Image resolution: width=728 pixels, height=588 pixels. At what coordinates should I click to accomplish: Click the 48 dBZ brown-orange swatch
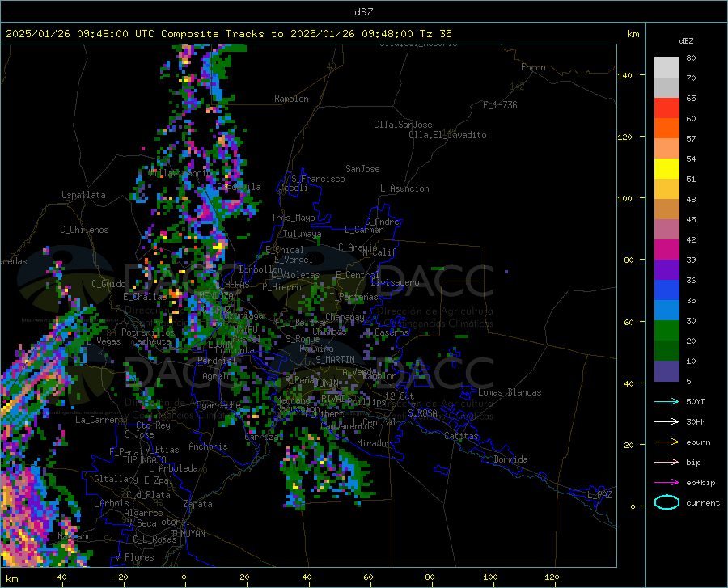coord(667,209)
